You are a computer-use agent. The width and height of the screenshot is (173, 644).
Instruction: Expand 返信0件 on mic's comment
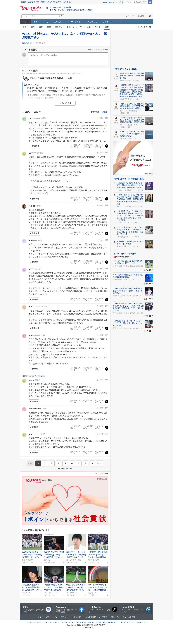click(x=34, y=262)
